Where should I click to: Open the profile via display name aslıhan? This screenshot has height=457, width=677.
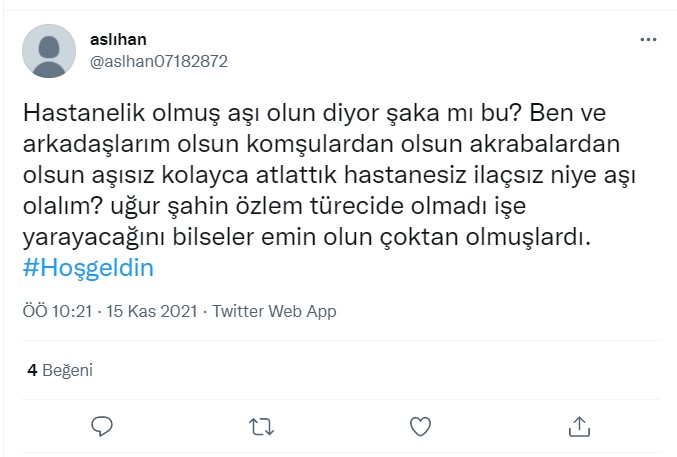pos(118,40)
